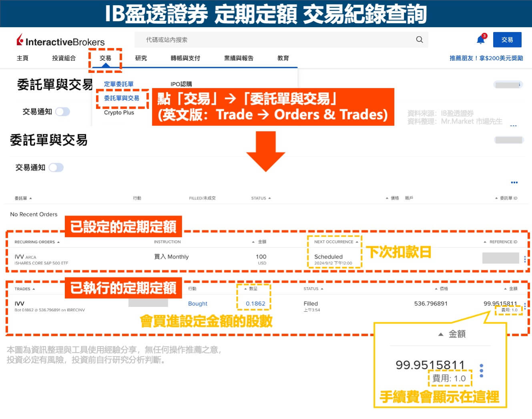Click the 2024/9/12 下午12:00 date
This screenshot has width=532, height=419.
[333, 263]
